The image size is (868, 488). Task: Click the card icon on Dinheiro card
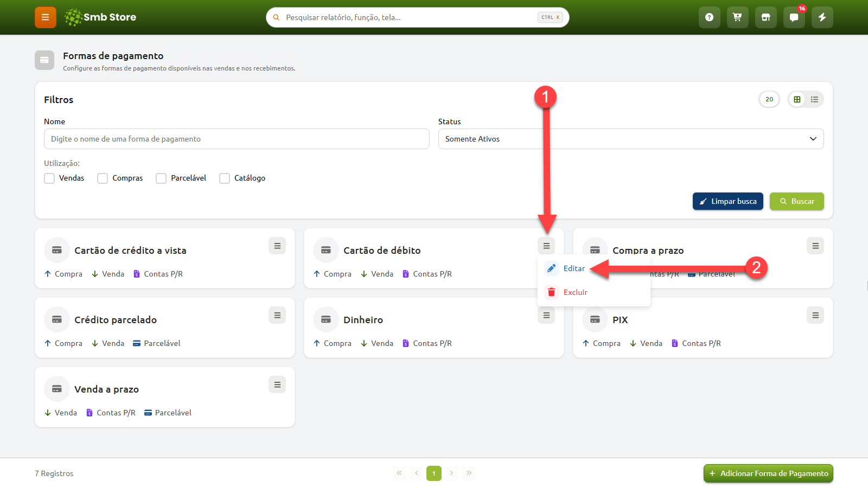click(326, 319)
